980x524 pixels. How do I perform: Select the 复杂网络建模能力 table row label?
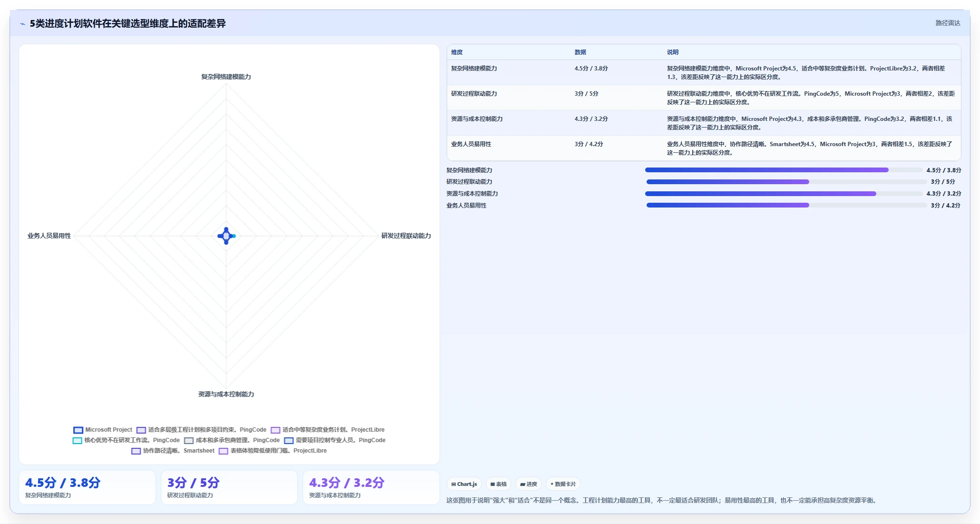click(x=474, y=69)
